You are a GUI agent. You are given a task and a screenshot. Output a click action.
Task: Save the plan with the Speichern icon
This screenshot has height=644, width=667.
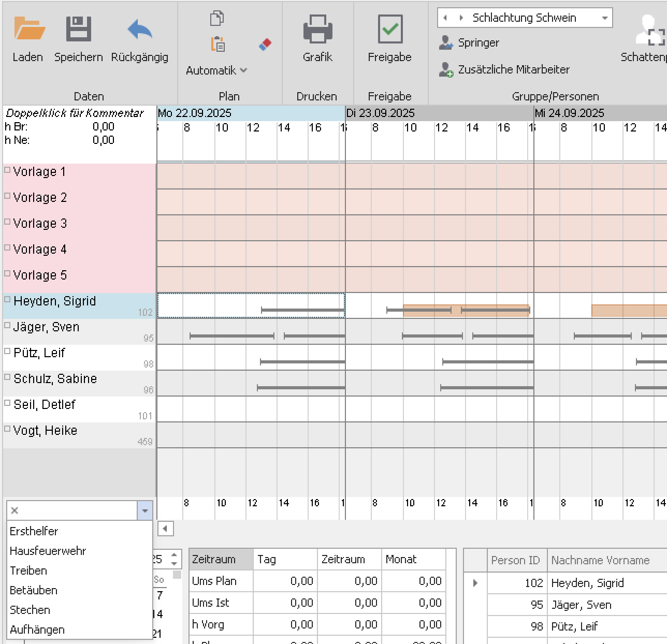click(79, 29)
